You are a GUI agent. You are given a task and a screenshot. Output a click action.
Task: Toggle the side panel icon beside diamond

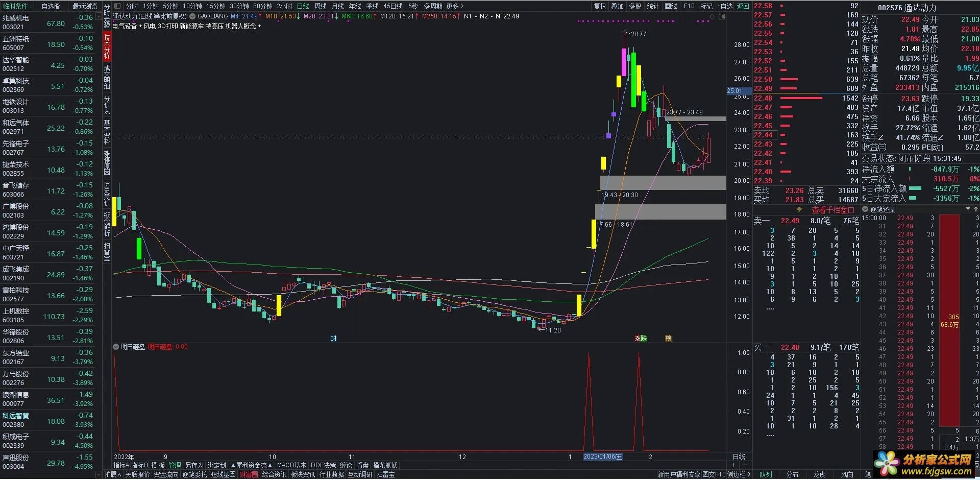point(722,16)
